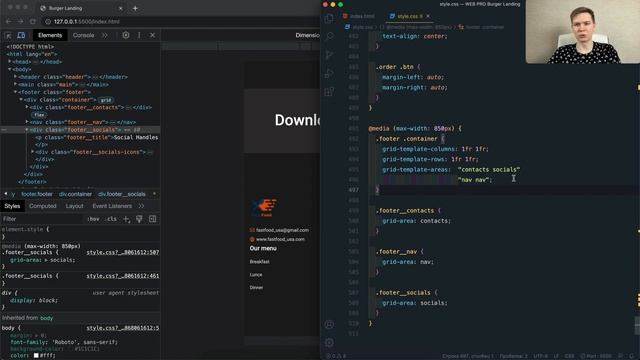Image resolution: width=640 pixels, height=360 pixels.
Task: Switch to the Console tab in DevTools
Action: click(x=83, y=36)
